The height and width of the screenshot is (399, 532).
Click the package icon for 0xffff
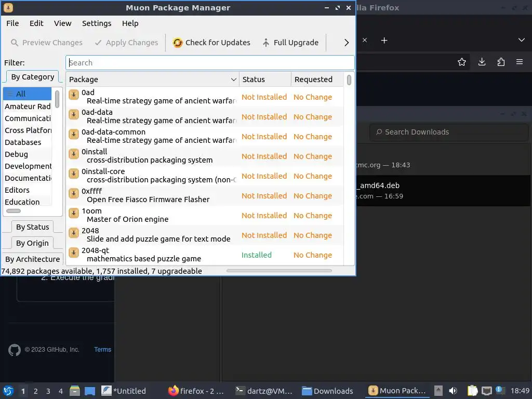pyautogui.click(x=74, y=193)
